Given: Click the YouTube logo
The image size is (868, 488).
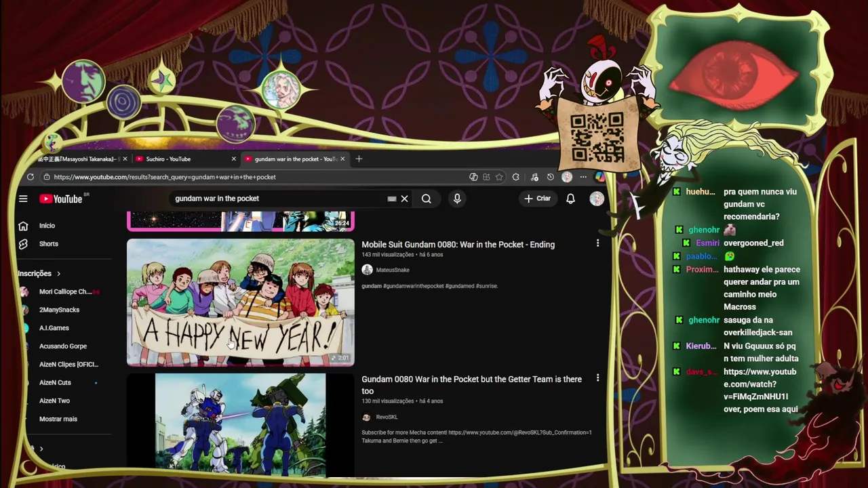Looking at the screenshot, I should [x=60, y=199].
